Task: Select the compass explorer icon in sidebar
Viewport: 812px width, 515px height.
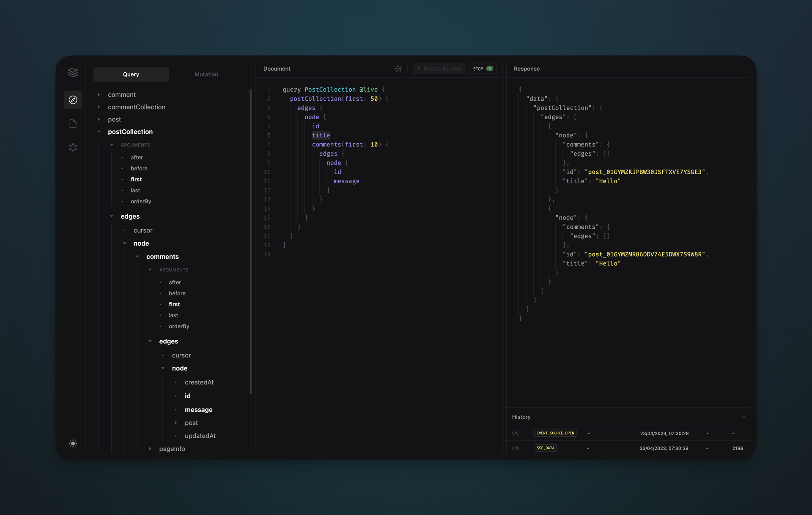Action: coord(73,100)
